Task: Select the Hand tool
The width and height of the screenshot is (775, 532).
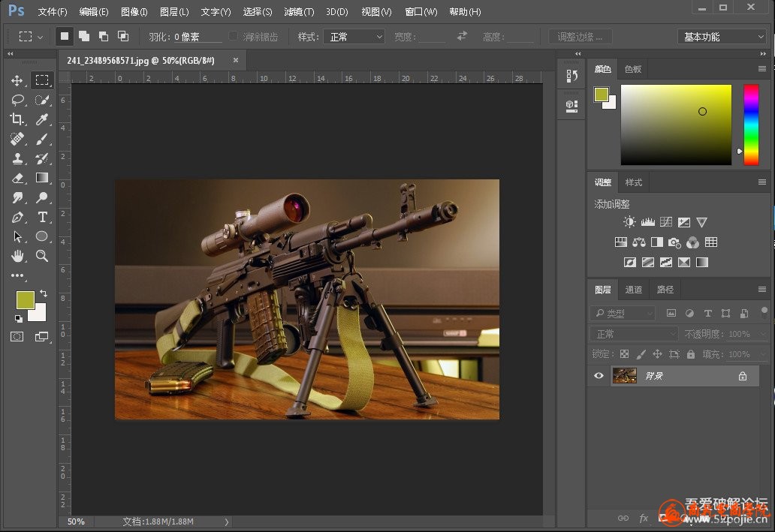Action: pyautogui.click(x=17, y=256)
